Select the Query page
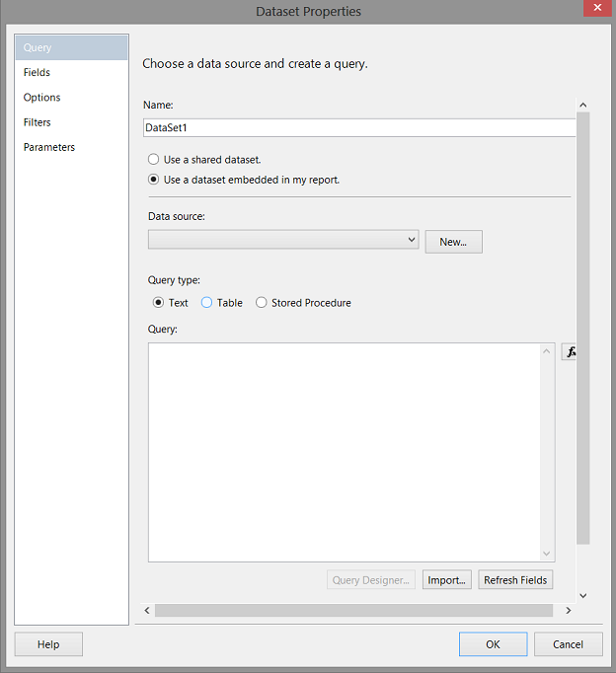 tap(71, 47)
